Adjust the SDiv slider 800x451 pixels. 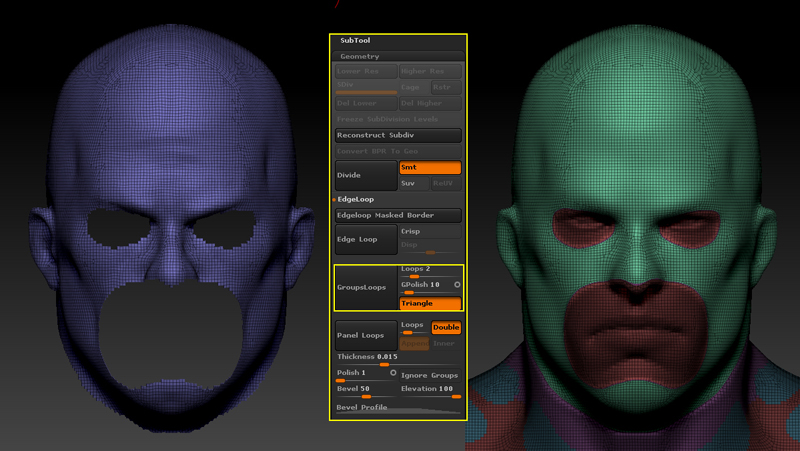pyautogui.click(x=366, y=87)
